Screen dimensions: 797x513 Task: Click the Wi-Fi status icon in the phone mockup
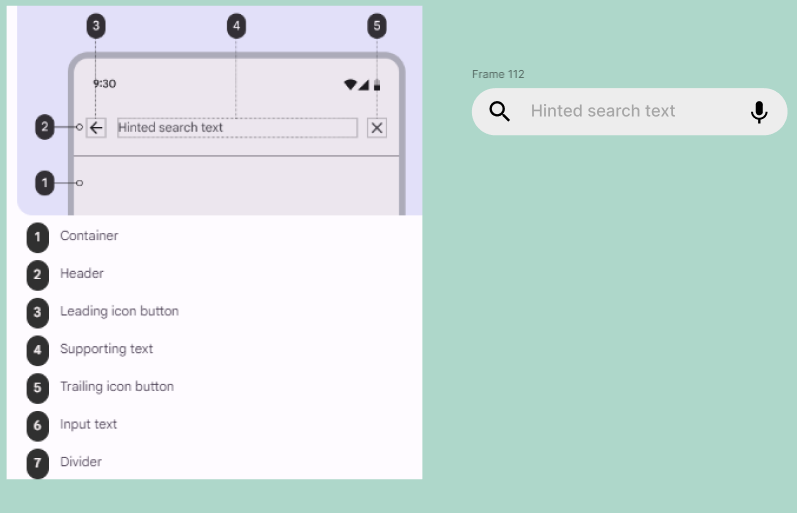point(350,84)
